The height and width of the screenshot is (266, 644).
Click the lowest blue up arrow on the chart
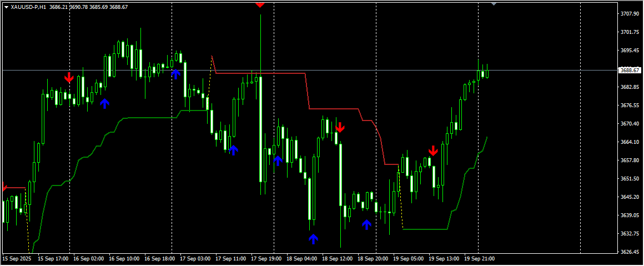click(x=314, y=239)
